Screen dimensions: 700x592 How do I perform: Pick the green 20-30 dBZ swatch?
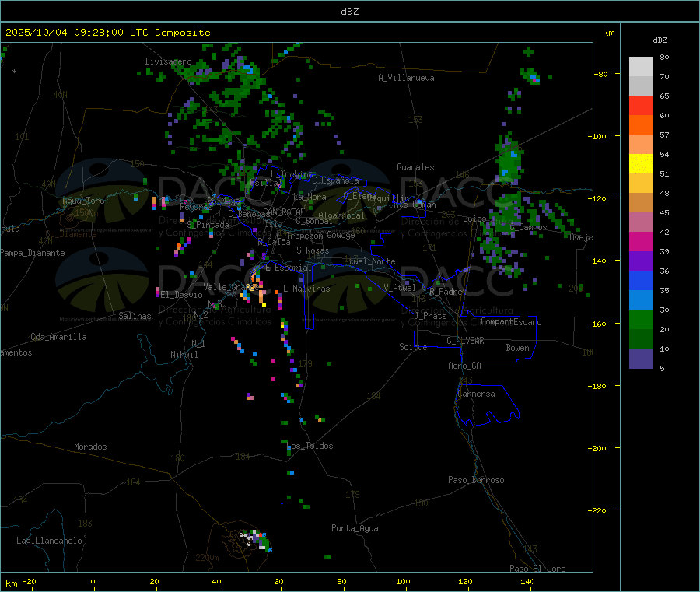click(x=641, y=319)
